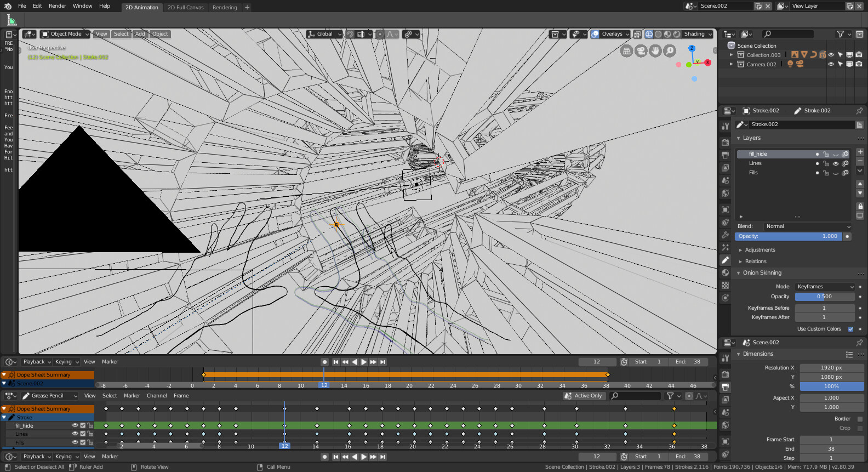Viewport: 868px width, 472px height.
Task: Remove the selected layer with minus button
Action: [x=860, y=161]
